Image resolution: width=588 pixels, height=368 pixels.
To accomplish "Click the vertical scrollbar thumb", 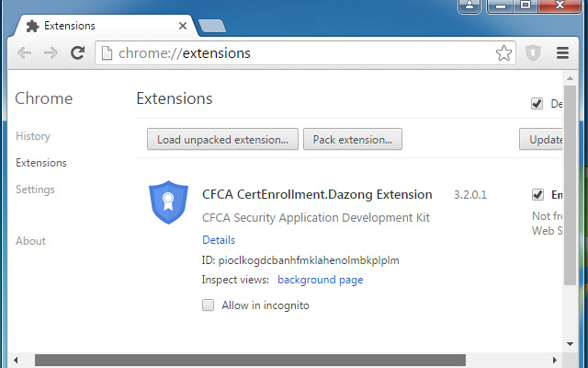I will click(x=570, y=186).
